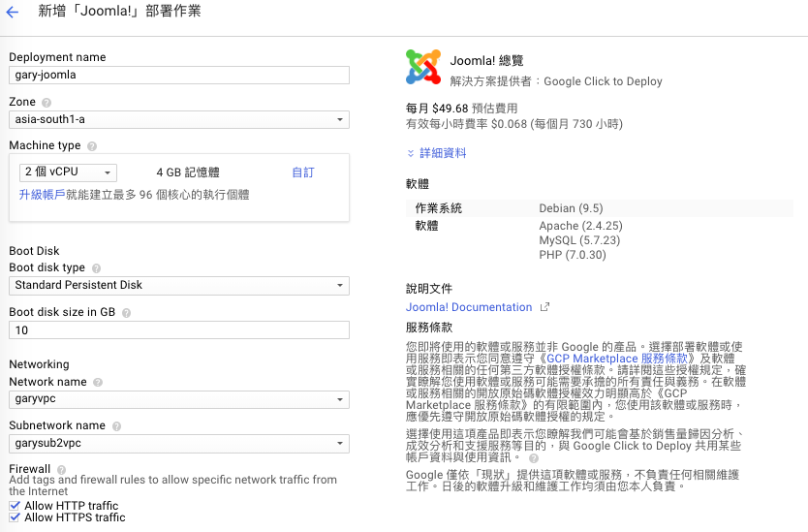Open Standard Persistent Disk dropdown
The height and width of the screenshot is (532, 808).
coord(179,286)
